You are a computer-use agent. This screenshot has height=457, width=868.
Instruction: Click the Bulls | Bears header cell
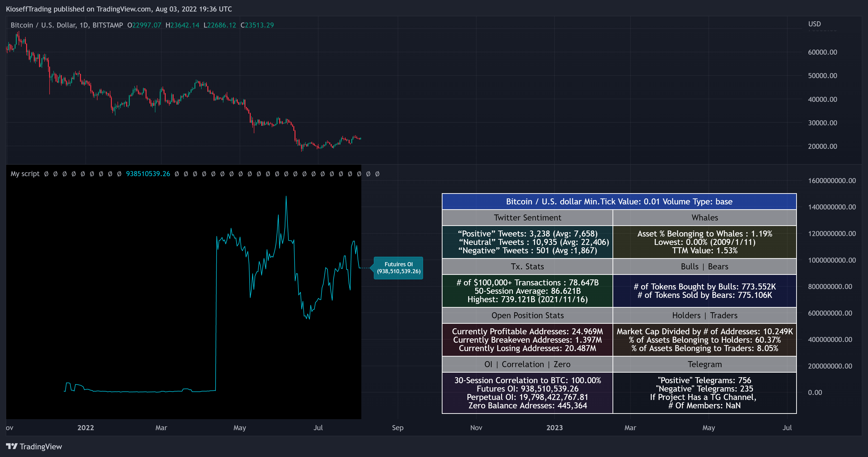coord(704,266)
